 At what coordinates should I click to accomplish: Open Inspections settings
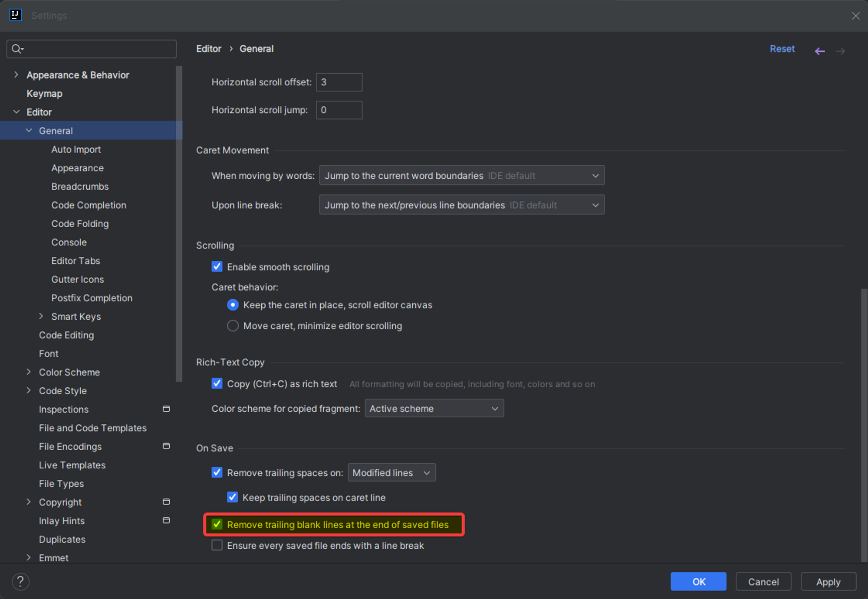(x=63, y=409)
